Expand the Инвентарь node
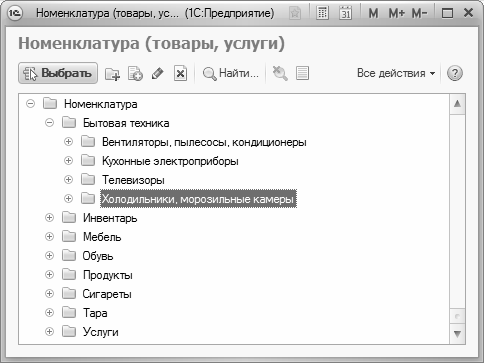 click(49, 218)
